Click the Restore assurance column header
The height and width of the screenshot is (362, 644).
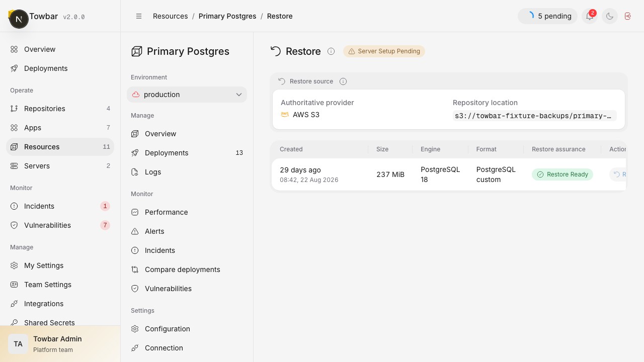558,149
